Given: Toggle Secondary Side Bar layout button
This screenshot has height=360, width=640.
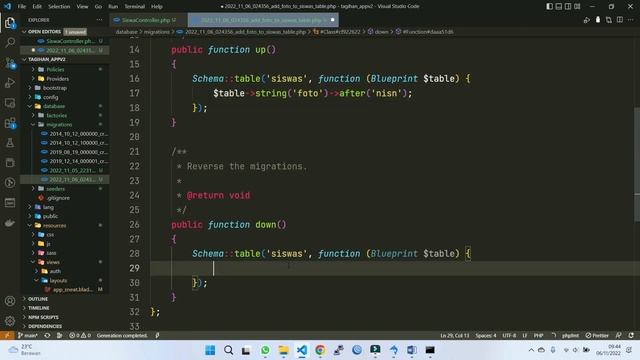Looking at the screenshot, I should [x=568, y=7].
